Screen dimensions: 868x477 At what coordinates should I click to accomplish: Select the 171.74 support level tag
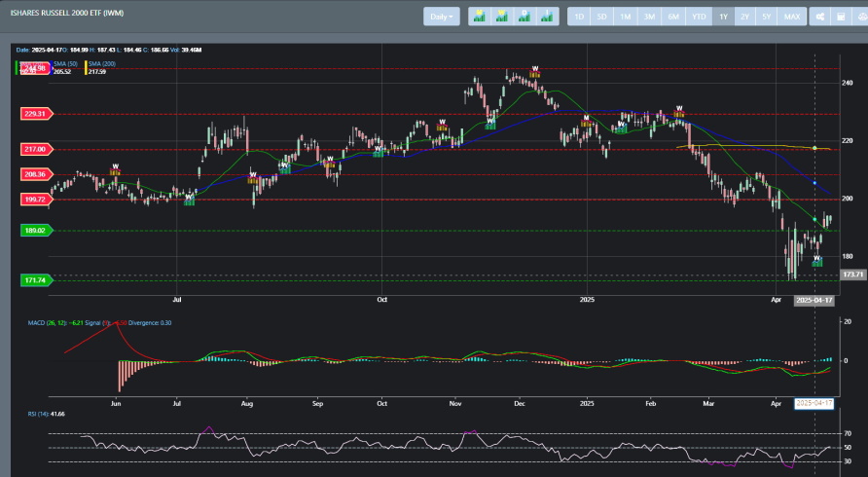(x=37, y=280)
